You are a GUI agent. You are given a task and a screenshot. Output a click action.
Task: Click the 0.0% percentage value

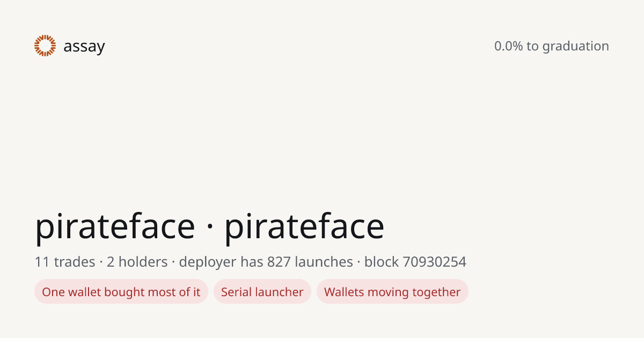coord(509,46)
